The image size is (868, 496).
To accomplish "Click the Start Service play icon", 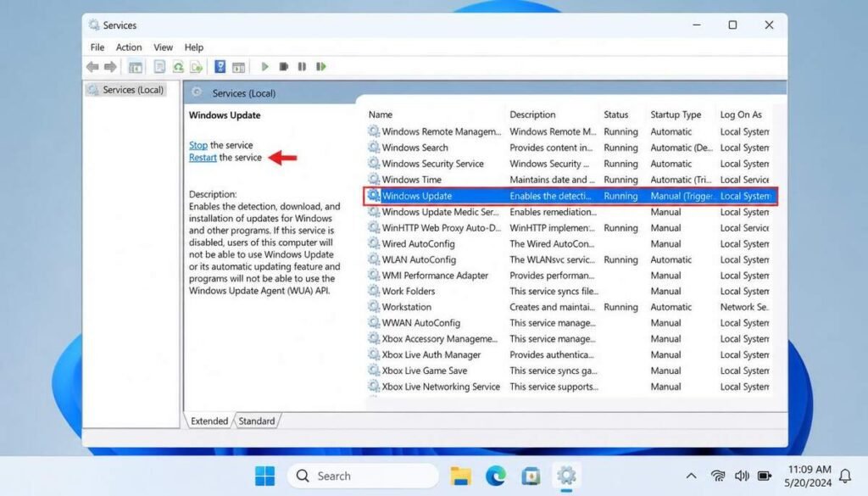I will (264, 67).
